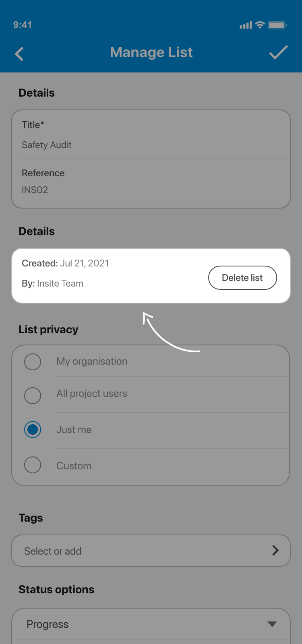Select the Just me radio button

[x=33, y=429]
